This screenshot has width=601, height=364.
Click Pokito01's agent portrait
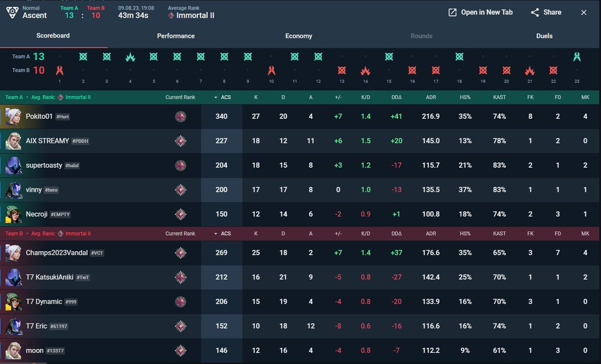(13, 116)
